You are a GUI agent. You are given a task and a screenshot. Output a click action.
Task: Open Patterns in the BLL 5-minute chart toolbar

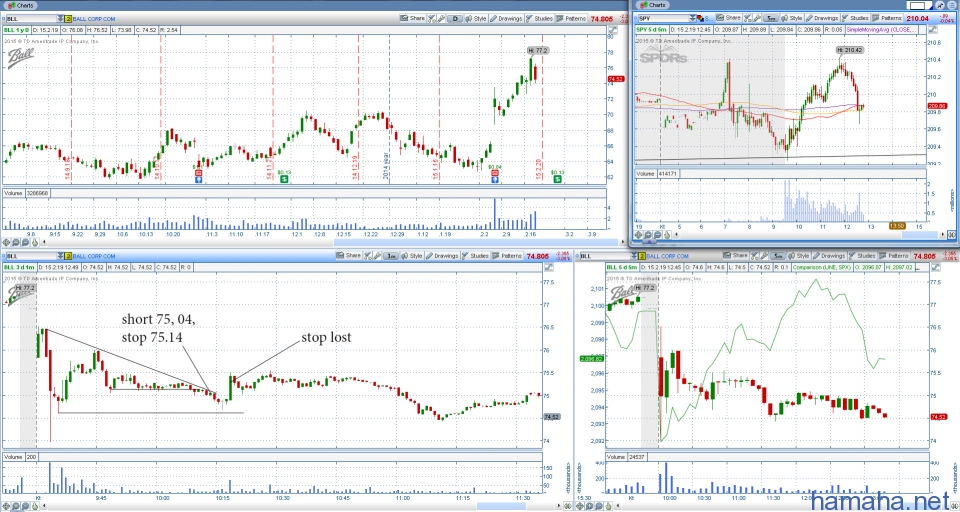coord(894,255)
